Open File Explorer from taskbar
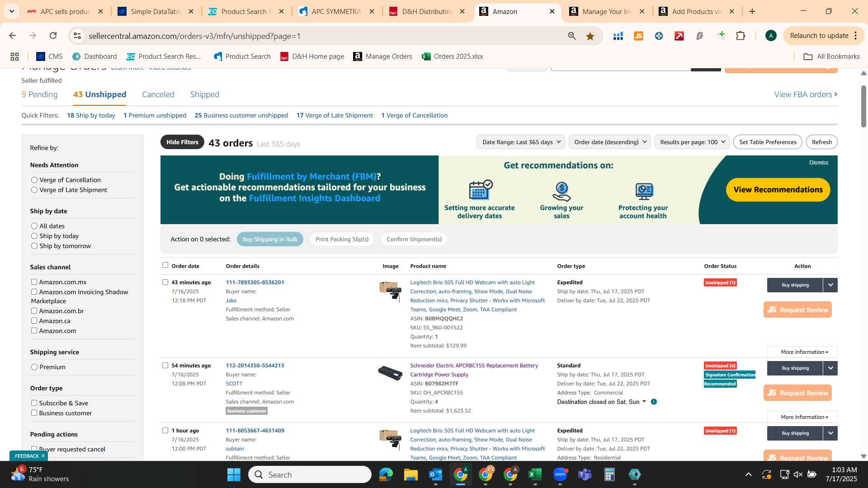 pyautogui.click(x=410, y=474)
